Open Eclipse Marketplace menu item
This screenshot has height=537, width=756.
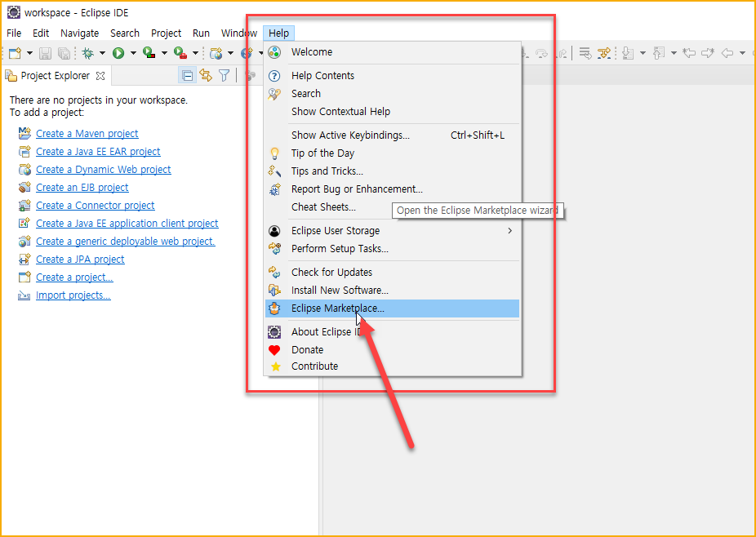pyautogui.click(x=393, y=308)
